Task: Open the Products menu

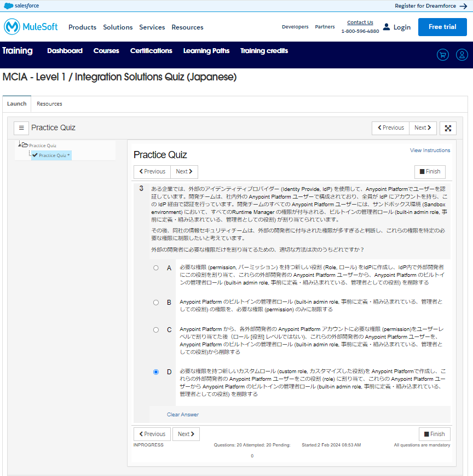Action: pyautogui.click(x=82, y=27)
